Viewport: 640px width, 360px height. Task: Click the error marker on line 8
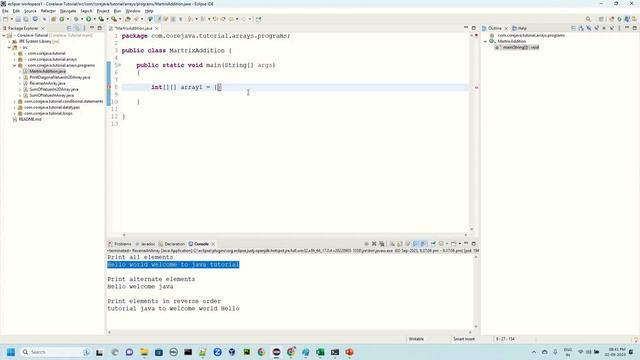pos(109,87)
